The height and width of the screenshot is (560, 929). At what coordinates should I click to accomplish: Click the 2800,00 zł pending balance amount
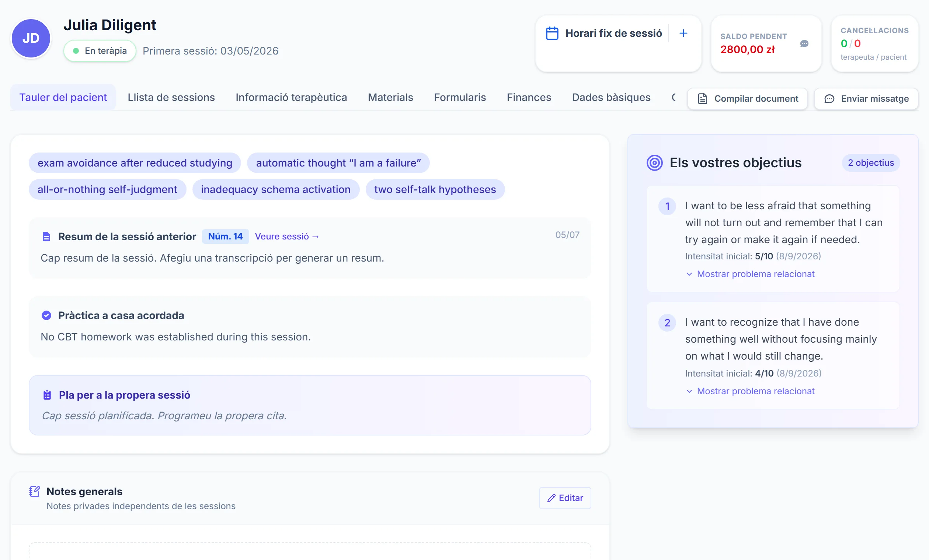coord(747,49)
